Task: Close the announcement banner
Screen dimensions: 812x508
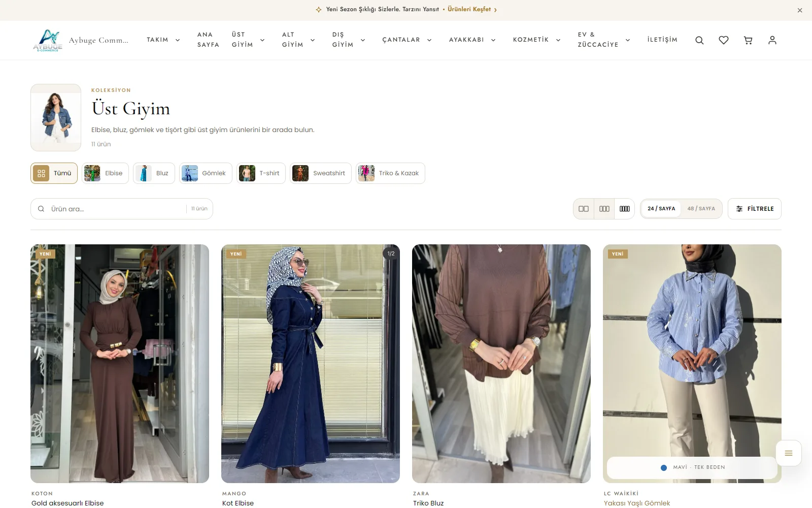Action: tap(800, 10)
